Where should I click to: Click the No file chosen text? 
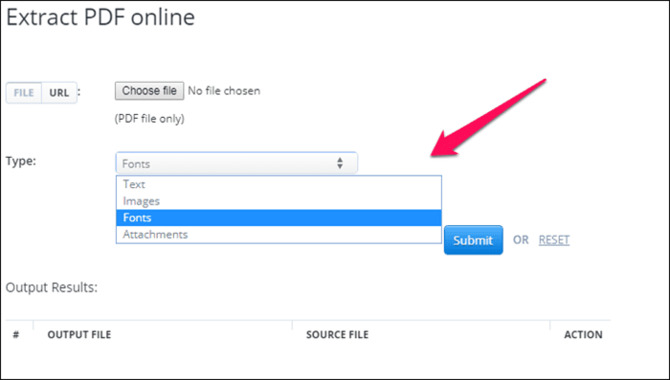[224, 91]
